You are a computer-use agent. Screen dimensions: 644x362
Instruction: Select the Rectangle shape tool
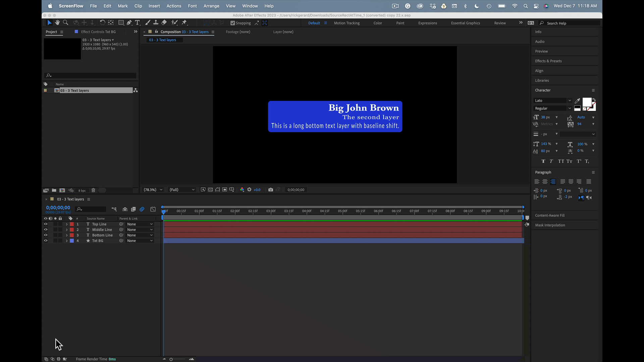(121, 22)
